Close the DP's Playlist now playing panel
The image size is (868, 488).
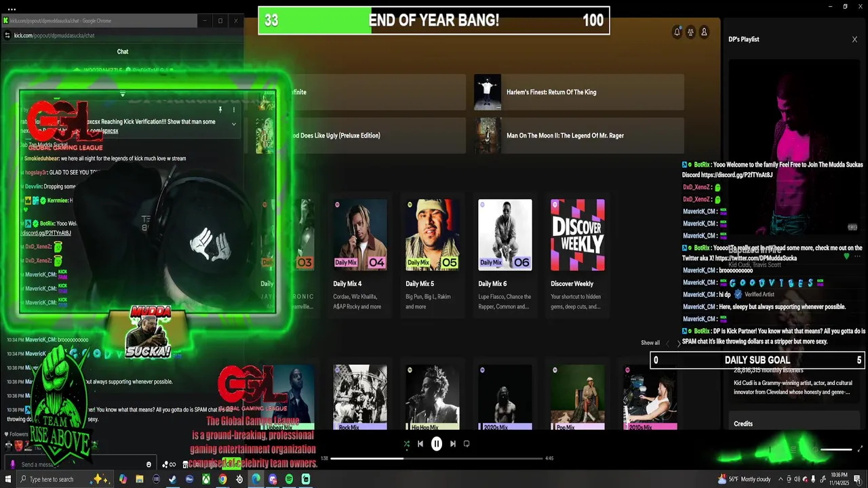tap(854, 39)
